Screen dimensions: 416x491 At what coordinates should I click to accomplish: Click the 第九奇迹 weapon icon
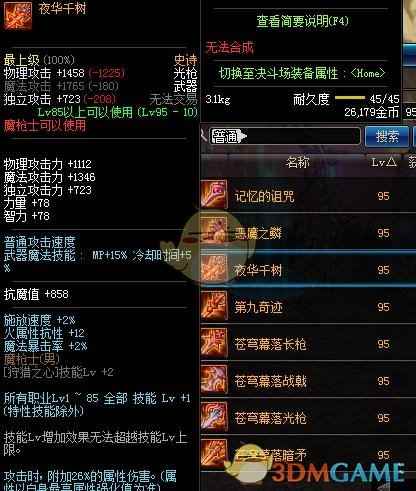[x=214, y=306]
